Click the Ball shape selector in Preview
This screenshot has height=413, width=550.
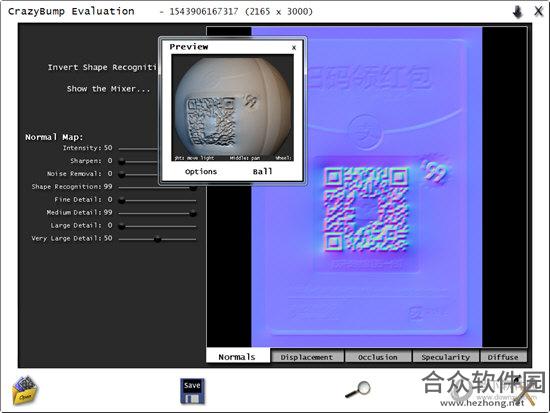pos(262,172)
